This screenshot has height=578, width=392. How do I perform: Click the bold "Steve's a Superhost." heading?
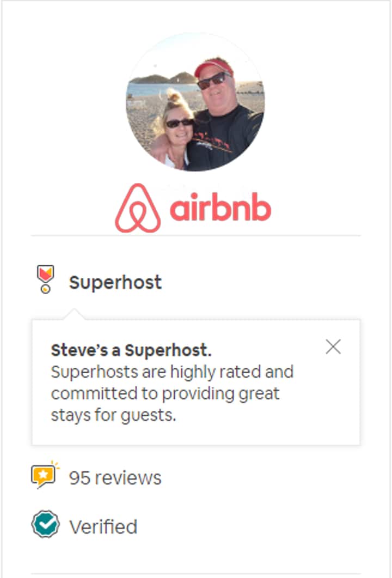click(x=131, y=350)
